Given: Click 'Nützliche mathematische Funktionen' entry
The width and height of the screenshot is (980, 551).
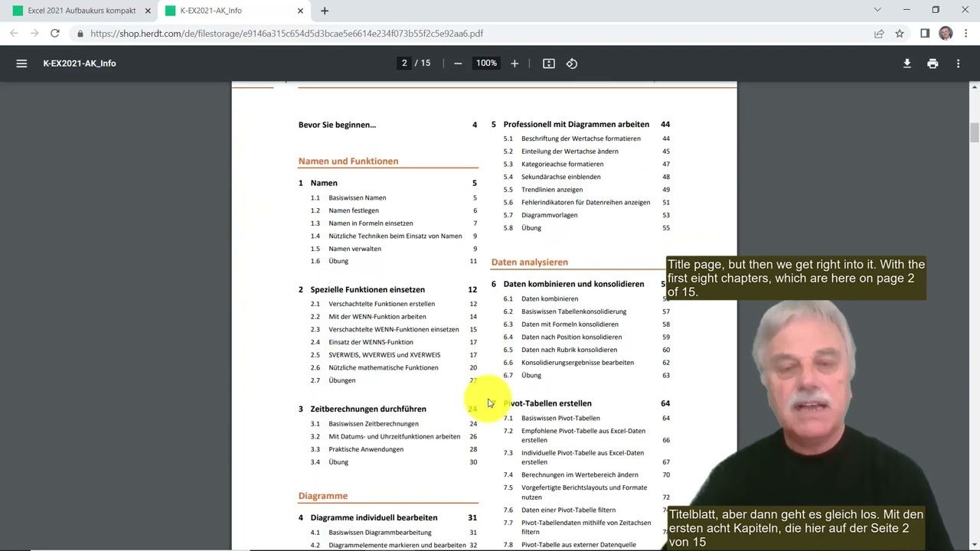Looking at the screenshot, I should pyautogui.click(x=384, y=368).
